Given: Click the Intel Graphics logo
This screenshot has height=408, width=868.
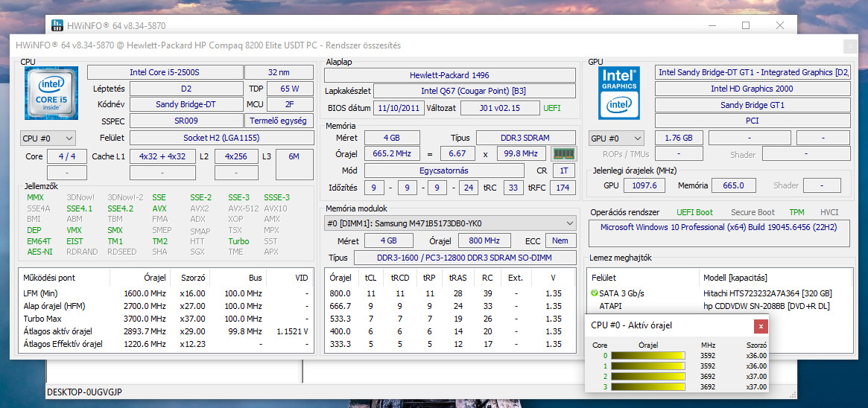Looking at the screenshot, I should click(x=618, y=92).
